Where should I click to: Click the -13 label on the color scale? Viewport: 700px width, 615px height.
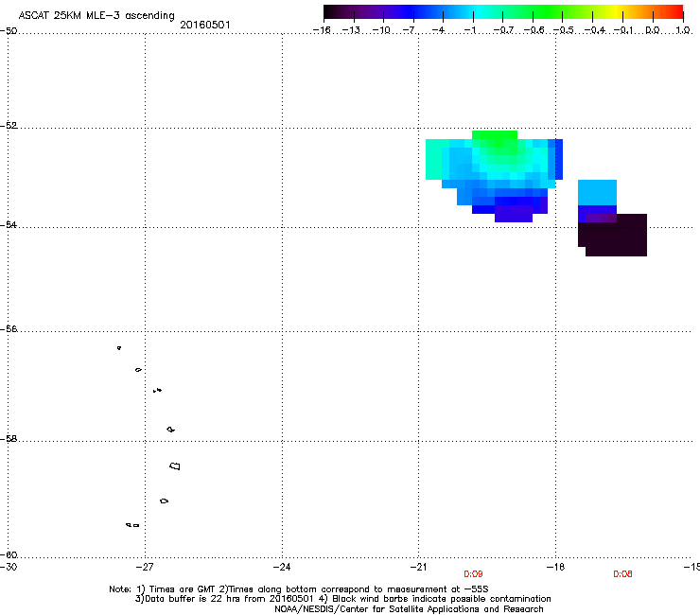[x=351, y=30]
